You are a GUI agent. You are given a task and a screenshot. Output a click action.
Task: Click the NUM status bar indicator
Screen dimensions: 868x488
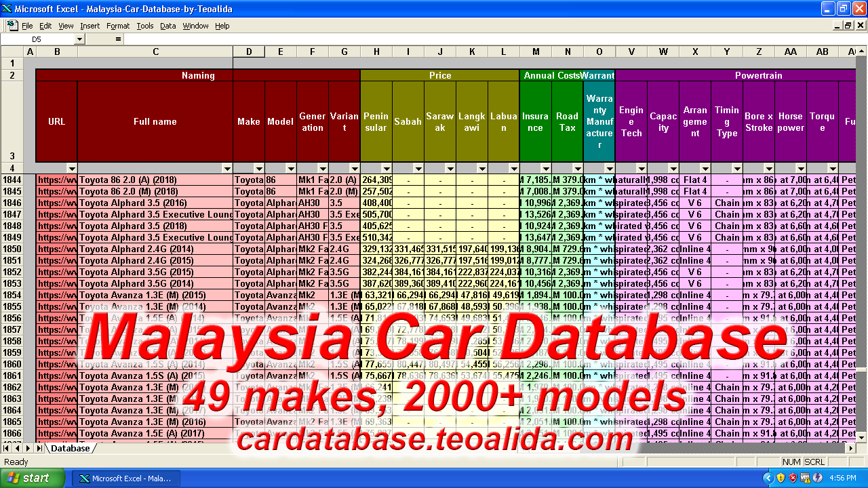[x=791, y=462]
